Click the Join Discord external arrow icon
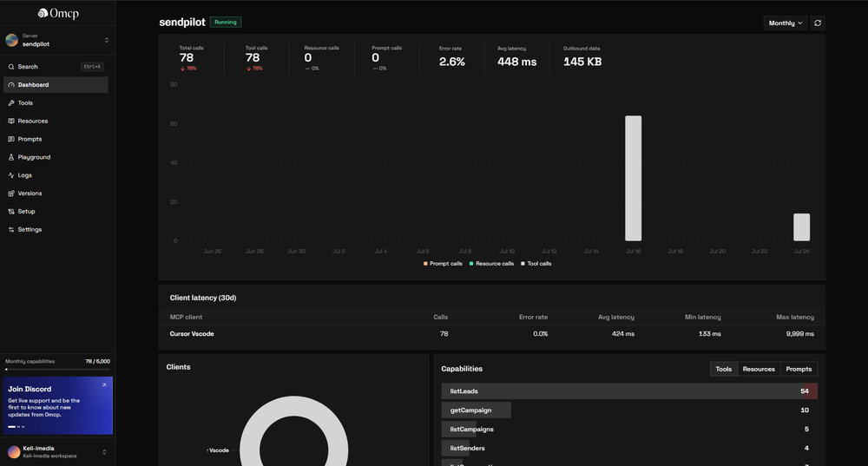 (103, 385)
